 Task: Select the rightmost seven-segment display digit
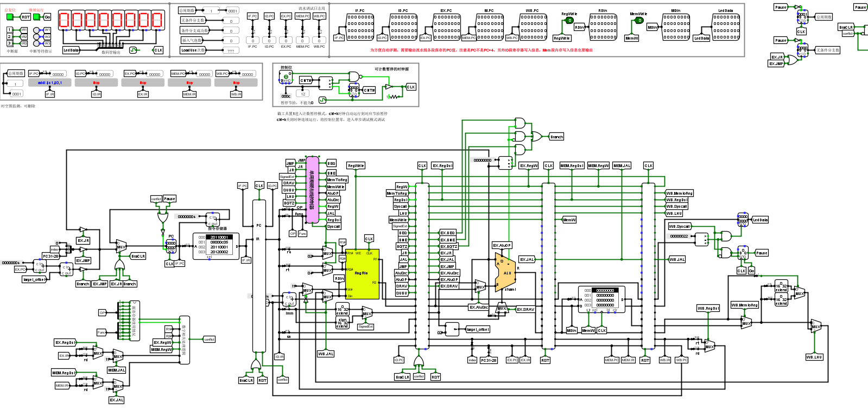coord(157,21)
